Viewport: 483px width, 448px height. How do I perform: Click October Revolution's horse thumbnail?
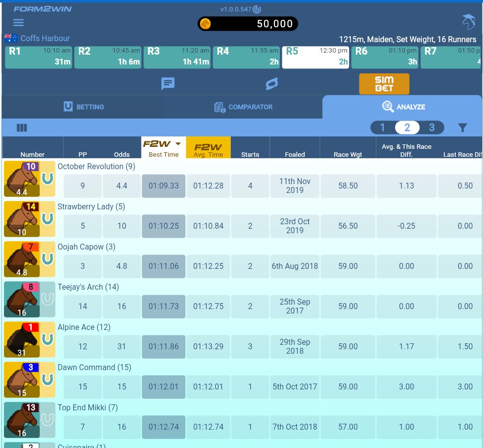click(22, 179)
